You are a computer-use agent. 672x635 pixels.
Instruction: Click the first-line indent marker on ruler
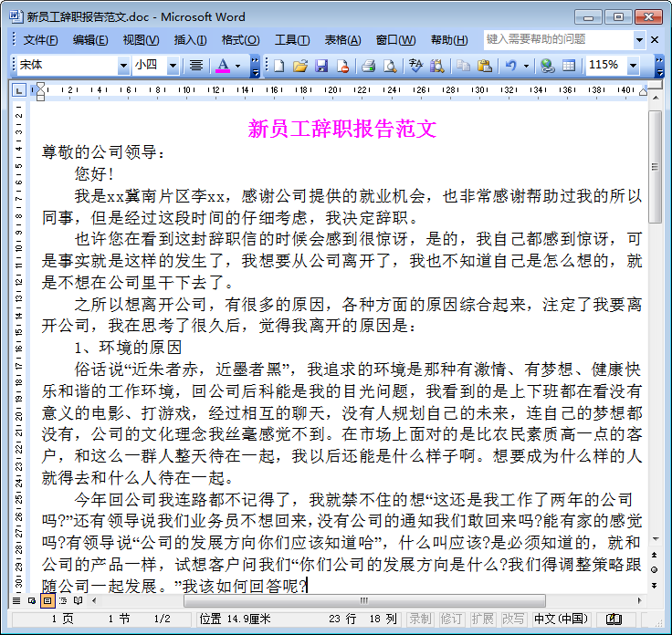point(41,87)
